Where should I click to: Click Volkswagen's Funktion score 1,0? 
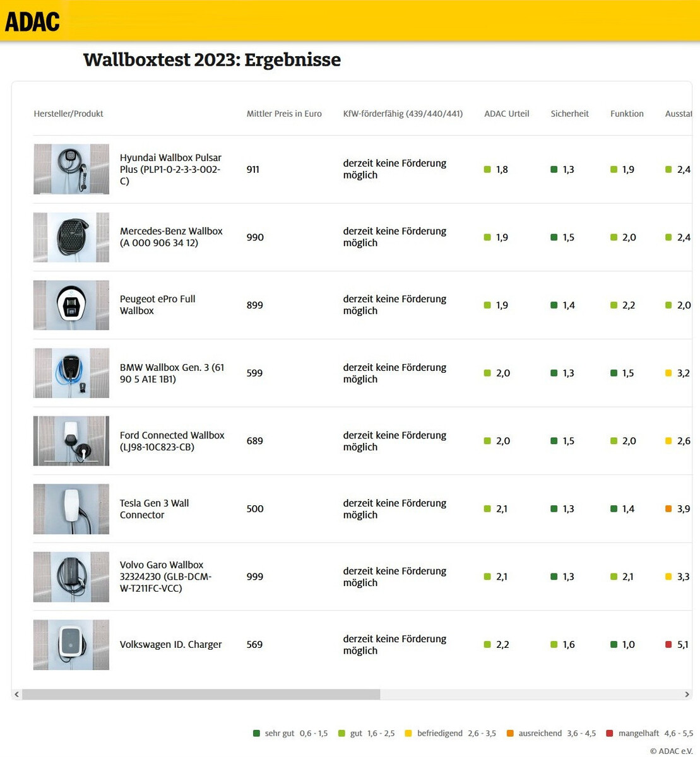(x=629, y=645)
